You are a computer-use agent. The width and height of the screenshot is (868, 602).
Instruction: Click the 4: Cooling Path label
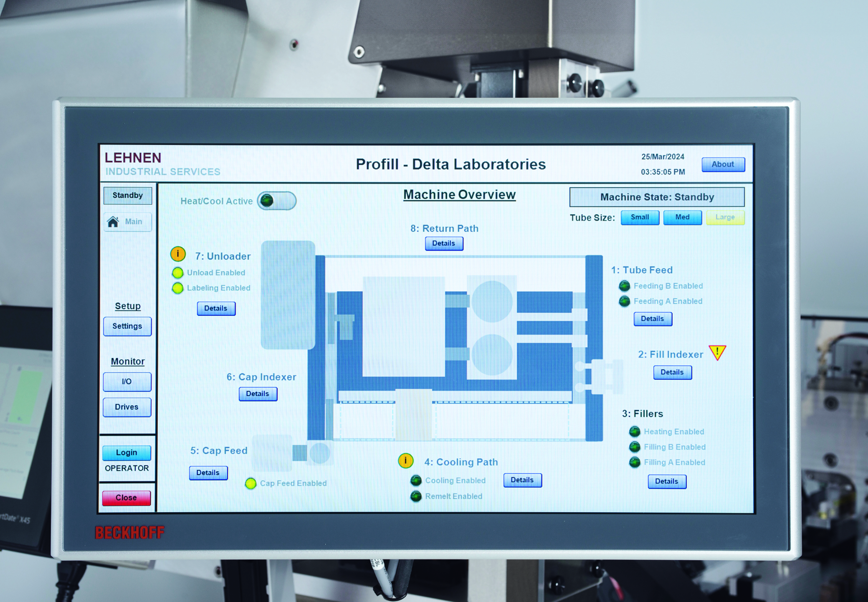[461, 462]
